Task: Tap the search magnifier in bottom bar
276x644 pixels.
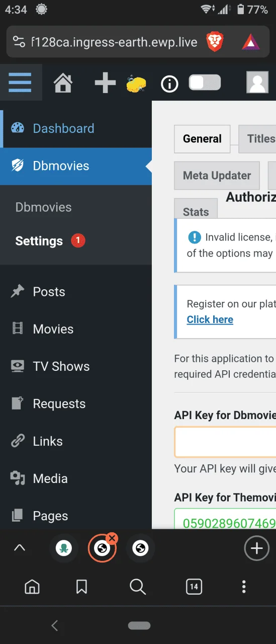Action: pos(137,587)
